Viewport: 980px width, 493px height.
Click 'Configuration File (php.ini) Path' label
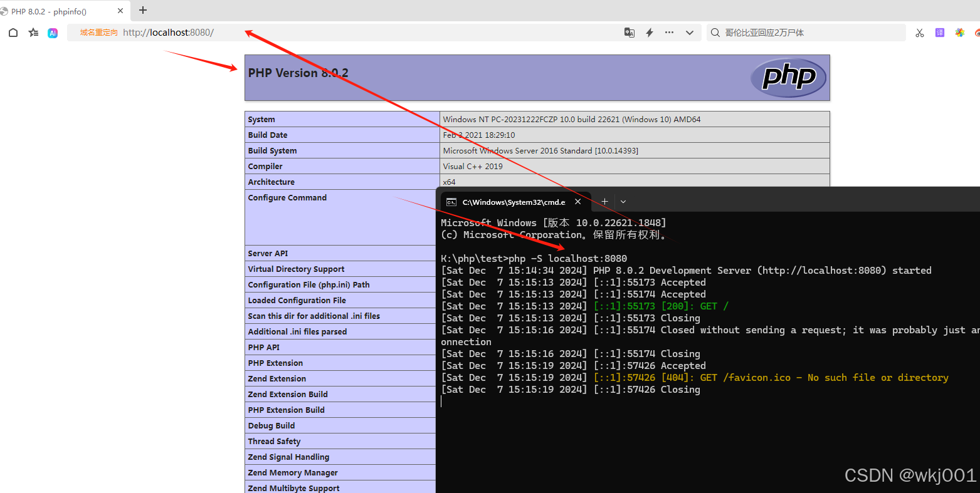(308, 285)
